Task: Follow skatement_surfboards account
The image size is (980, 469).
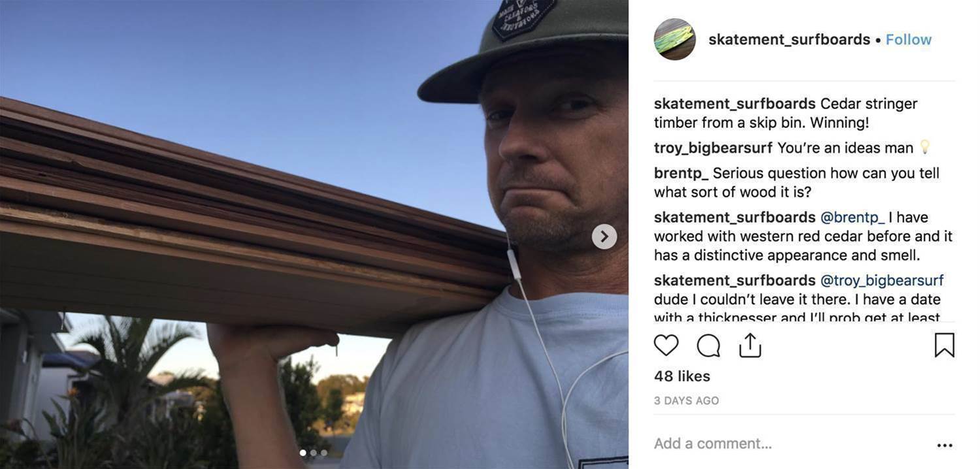Action: [909, 39]
